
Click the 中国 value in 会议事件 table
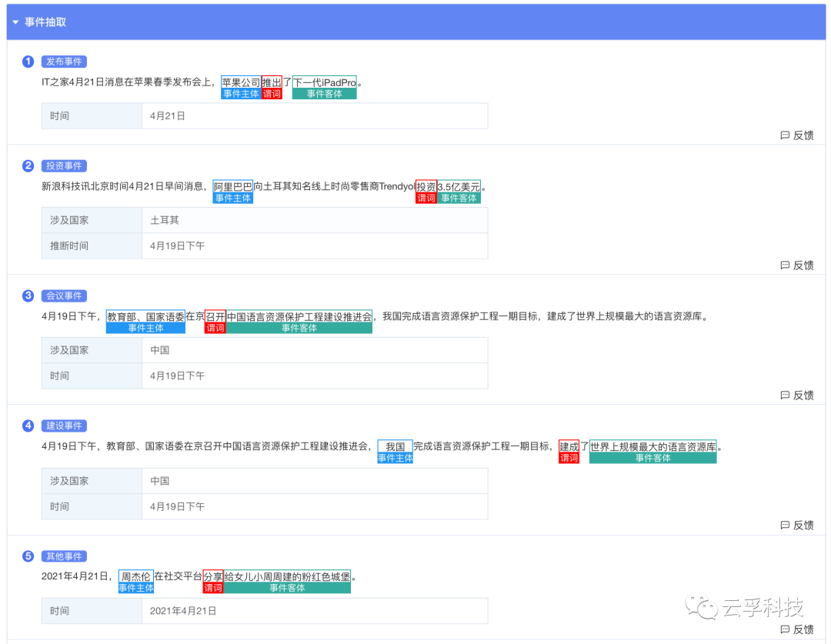click(159, 350)
